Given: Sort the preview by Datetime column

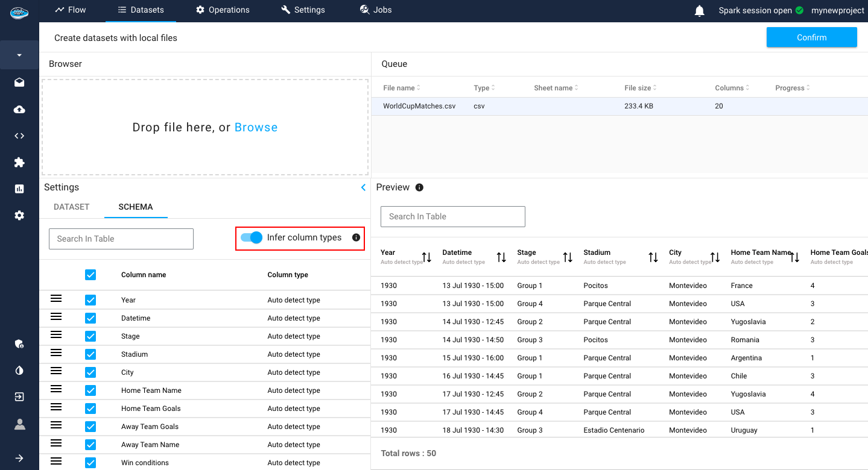Looking at the screenshot, I should pos(501,257).
